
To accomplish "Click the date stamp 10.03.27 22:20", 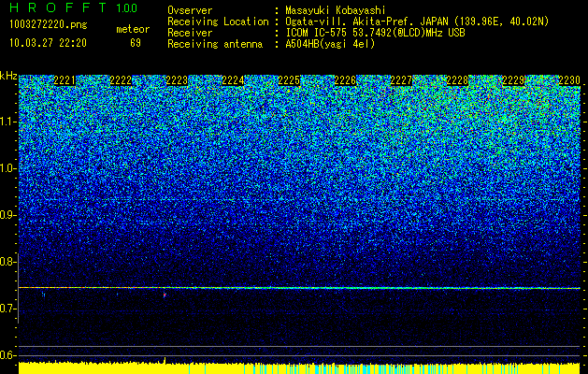I will (48, 43).
